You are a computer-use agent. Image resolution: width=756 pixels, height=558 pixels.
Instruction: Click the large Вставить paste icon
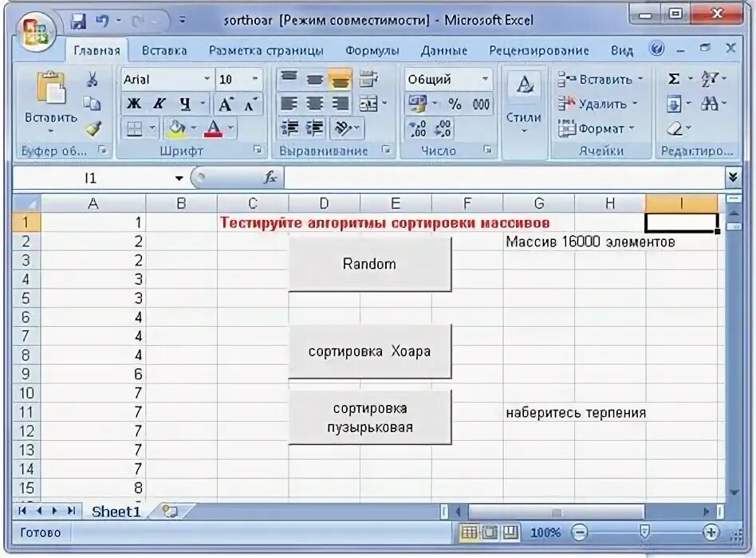point(51,88)
